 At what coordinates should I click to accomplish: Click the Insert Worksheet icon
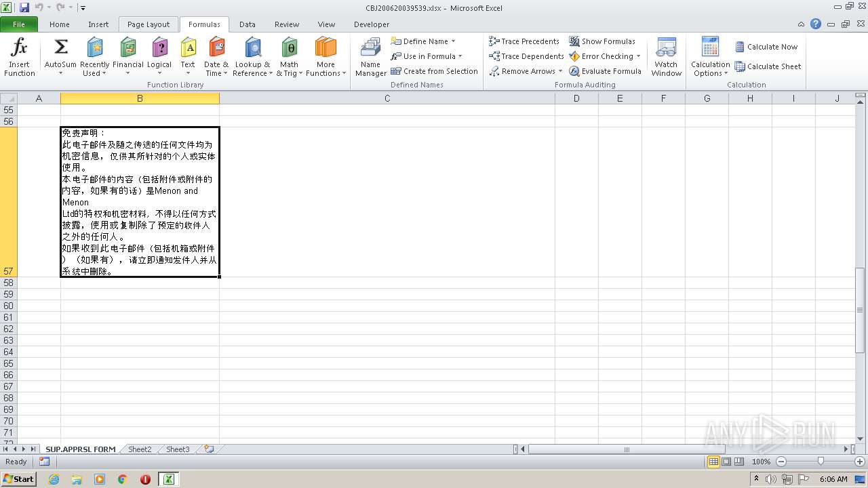[209, 449]
